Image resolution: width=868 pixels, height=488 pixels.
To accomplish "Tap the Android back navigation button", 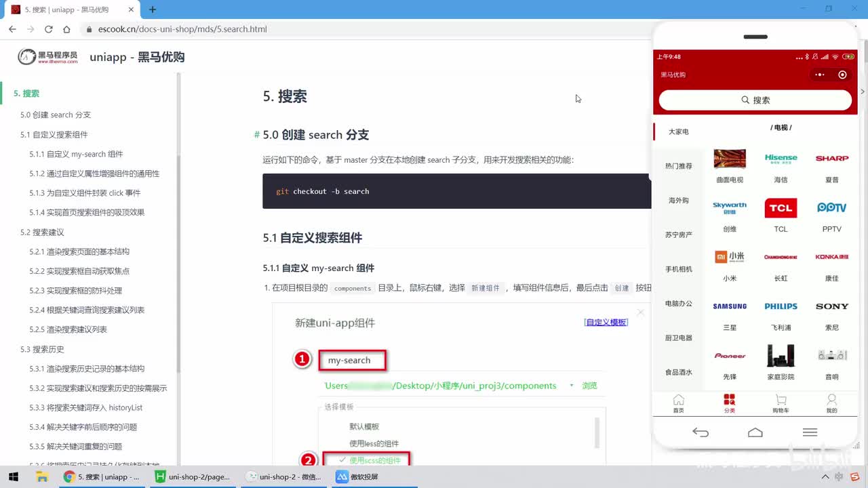I will (x=701, y=432).
